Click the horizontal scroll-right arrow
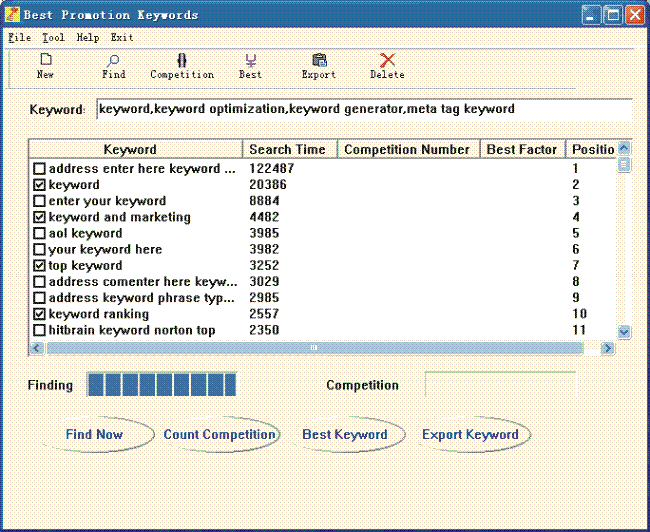 pos(608,348)
